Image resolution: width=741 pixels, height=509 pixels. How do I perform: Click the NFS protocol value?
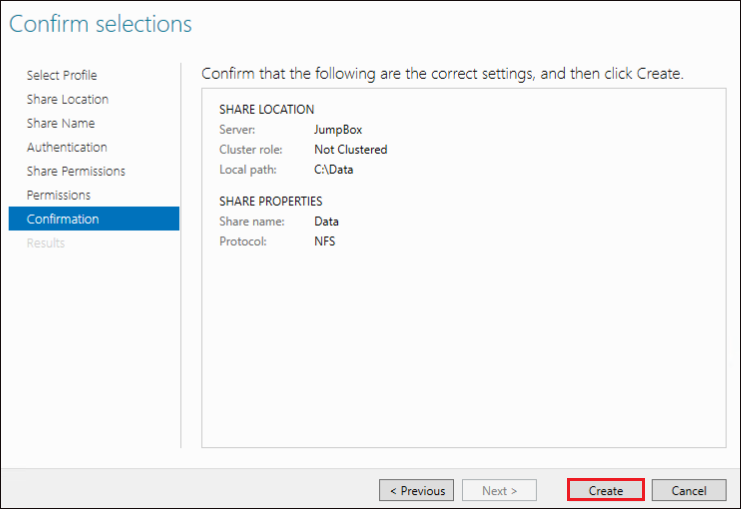tap(325, 241)
